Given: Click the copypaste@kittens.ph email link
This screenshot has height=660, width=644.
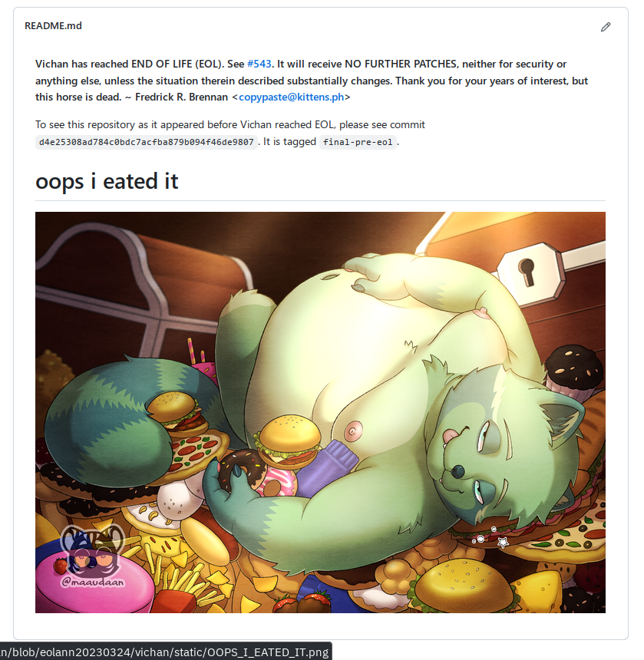Looking at the screenshot, I should [x=291, y=97].
